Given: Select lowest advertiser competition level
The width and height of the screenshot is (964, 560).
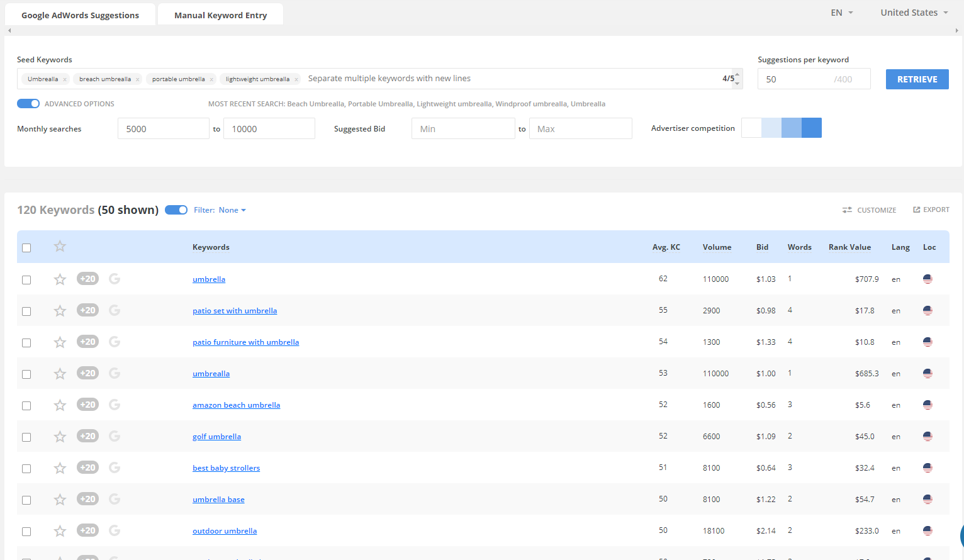Looking at the screenshot, I should coord(751,128).
